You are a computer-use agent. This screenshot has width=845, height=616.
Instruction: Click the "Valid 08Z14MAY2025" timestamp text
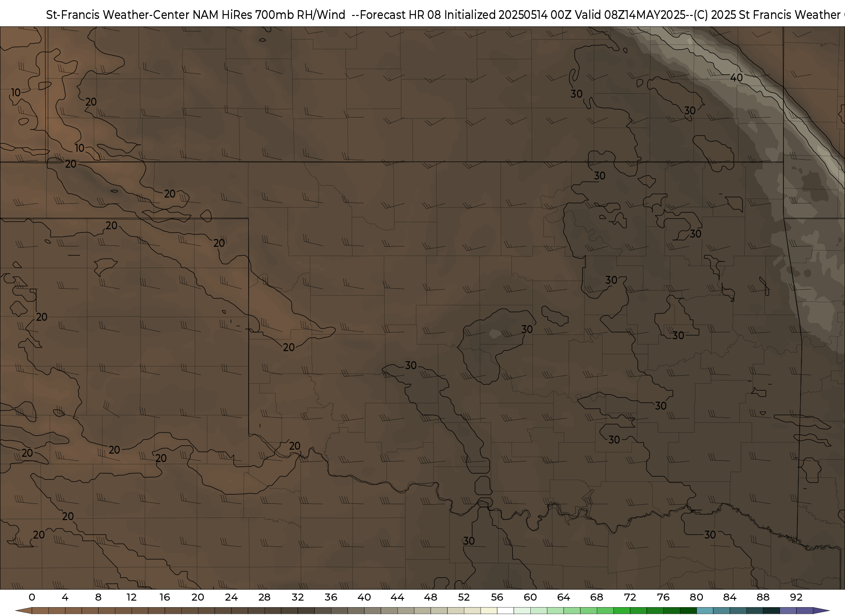tap(630, 15)
